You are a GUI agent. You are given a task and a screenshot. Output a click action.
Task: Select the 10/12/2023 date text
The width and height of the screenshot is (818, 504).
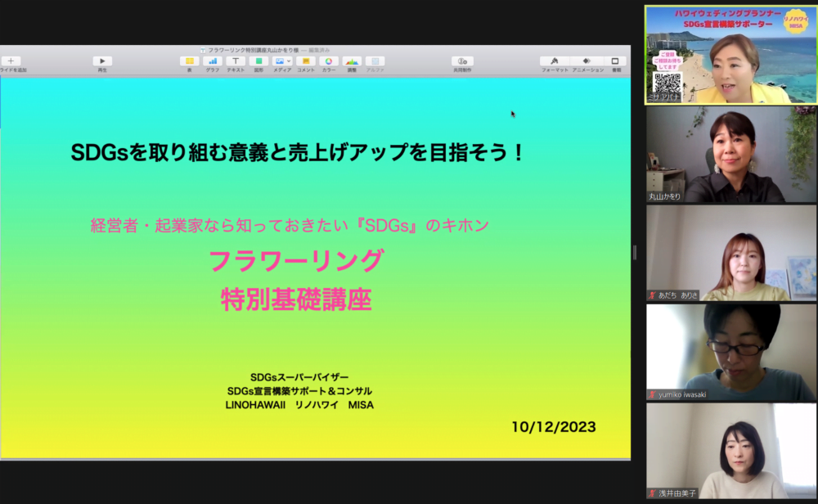coord(553,427)
